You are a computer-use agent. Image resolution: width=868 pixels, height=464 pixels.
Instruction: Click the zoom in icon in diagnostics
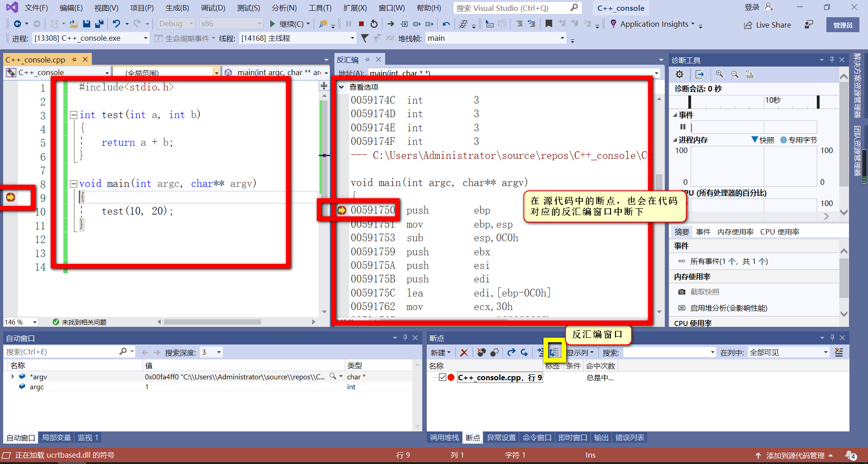[x=720, y=74]
